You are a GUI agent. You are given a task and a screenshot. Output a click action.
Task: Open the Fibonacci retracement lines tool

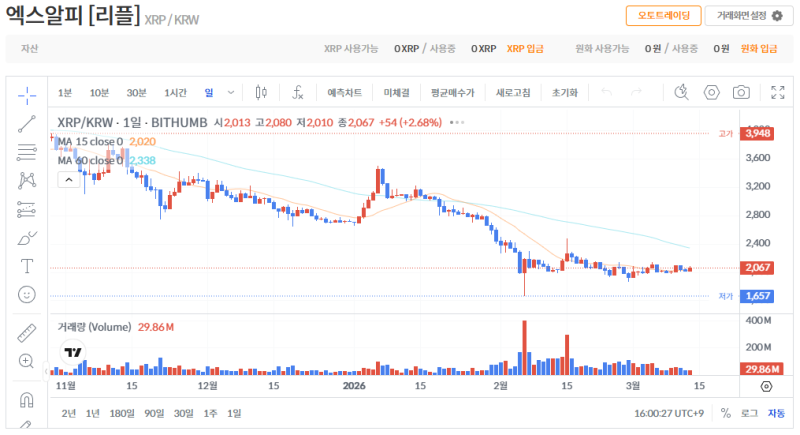27,152
